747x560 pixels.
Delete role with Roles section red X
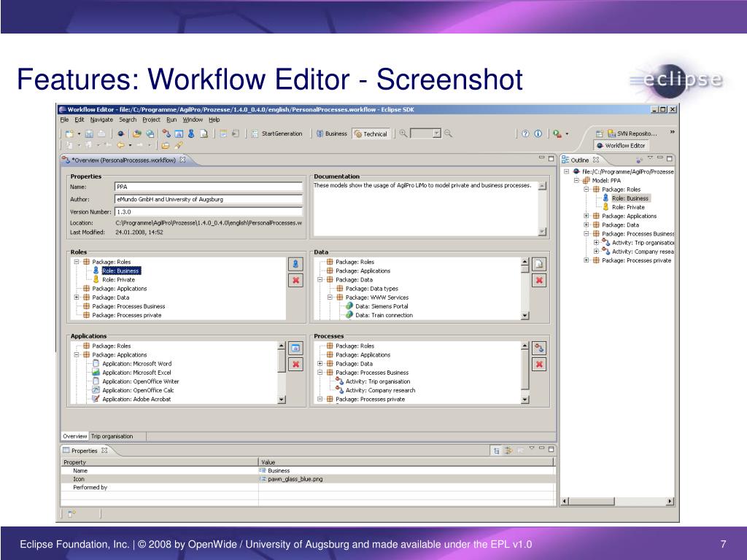[x=295, y=280]
